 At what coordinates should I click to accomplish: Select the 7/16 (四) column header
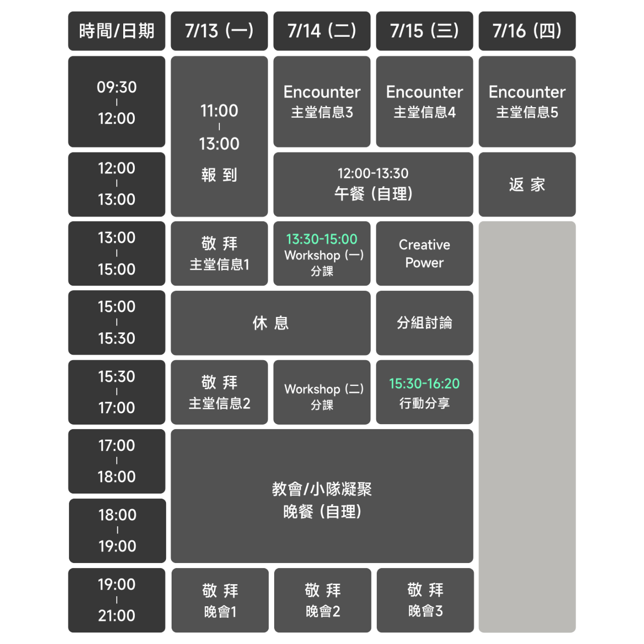pos(527,31)
